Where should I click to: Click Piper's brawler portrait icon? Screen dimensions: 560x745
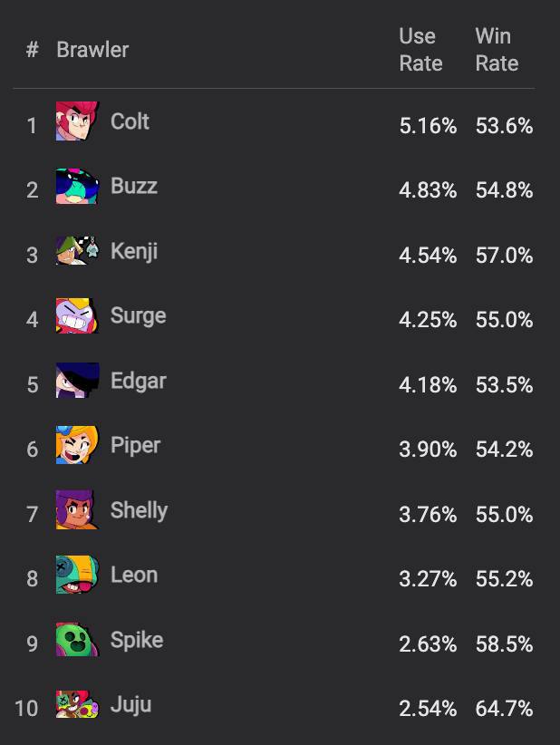(76, 446)
